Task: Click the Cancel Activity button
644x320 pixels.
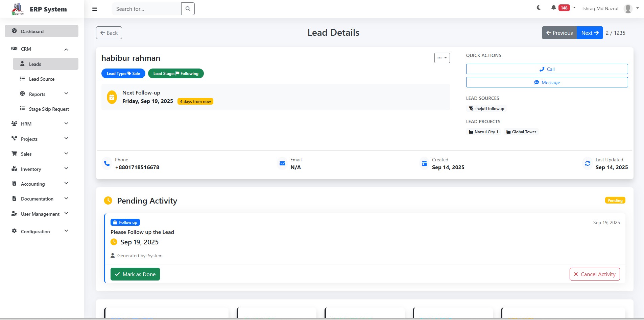Action: tap(595, 274)
